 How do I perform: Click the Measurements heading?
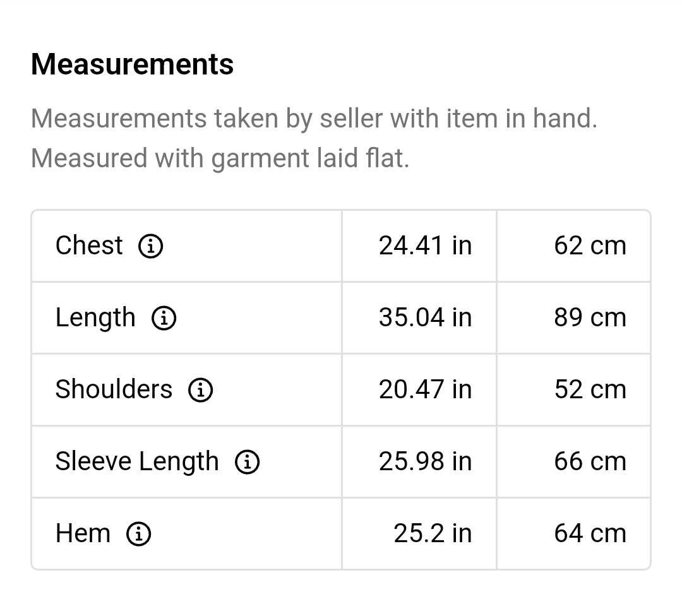(132, 64)
